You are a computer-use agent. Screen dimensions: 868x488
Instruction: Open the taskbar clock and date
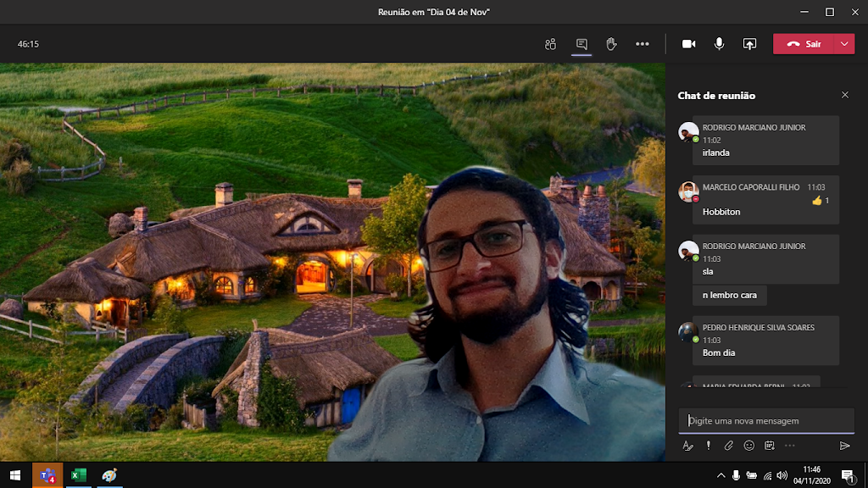(811, 475)
